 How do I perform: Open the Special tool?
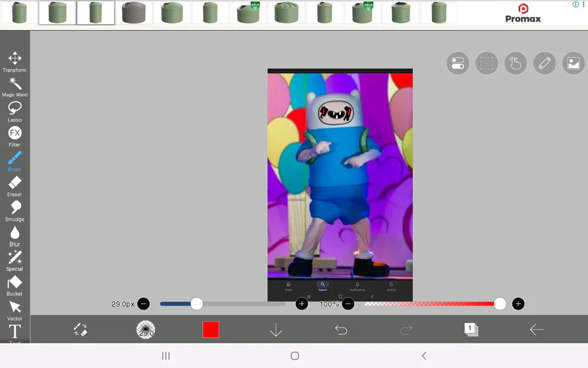click(x=14, y=261)
